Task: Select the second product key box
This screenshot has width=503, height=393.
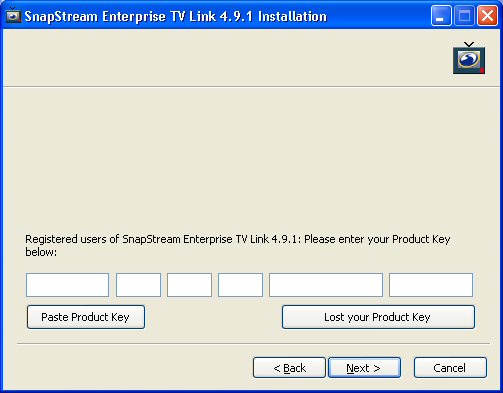Action: 138,285
